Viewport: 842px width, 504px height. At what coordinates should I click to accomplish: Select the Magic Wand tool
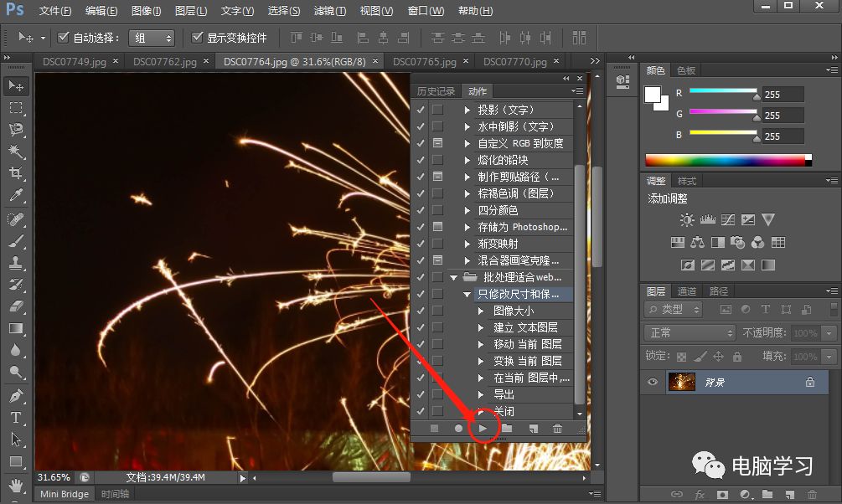(x=16, y=152)
